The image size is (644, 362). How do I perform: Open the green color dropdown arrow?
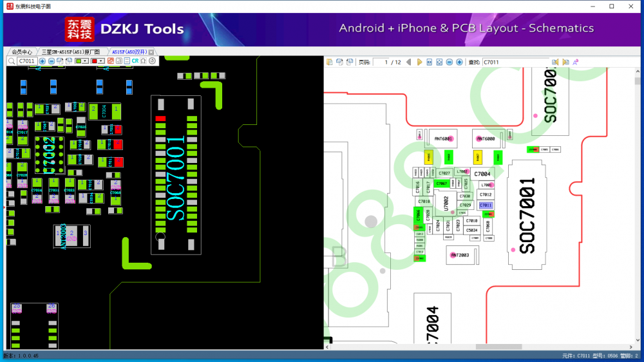(x=85, y=61)
